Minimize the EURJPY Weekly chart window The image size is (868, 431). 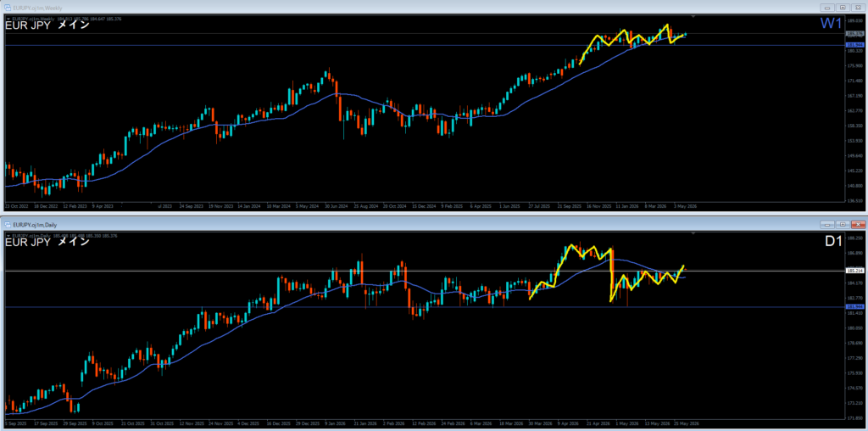point(827,8)
